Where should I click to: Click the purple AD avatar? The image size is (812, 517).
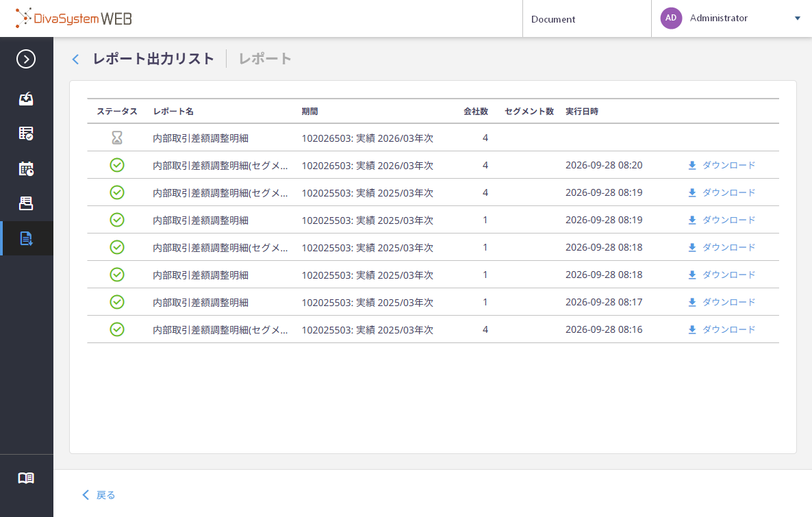click(671, 18)
